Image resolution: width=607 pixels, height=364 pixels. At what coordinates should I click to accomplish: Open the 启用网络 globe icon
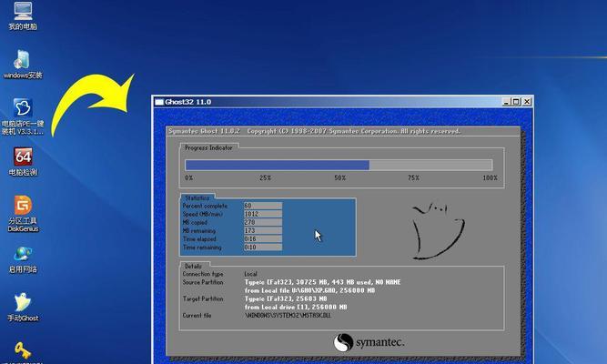coord(23,259)
